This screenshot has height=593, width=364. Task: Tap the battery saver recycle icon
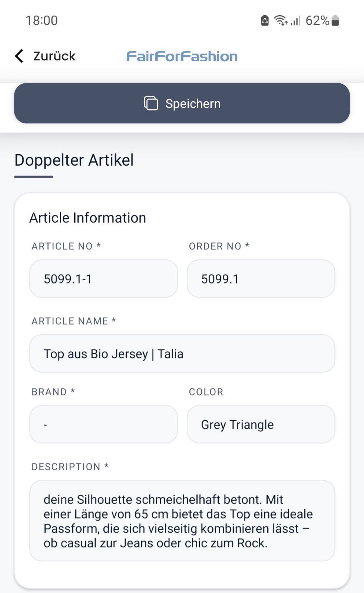(265, 20)
